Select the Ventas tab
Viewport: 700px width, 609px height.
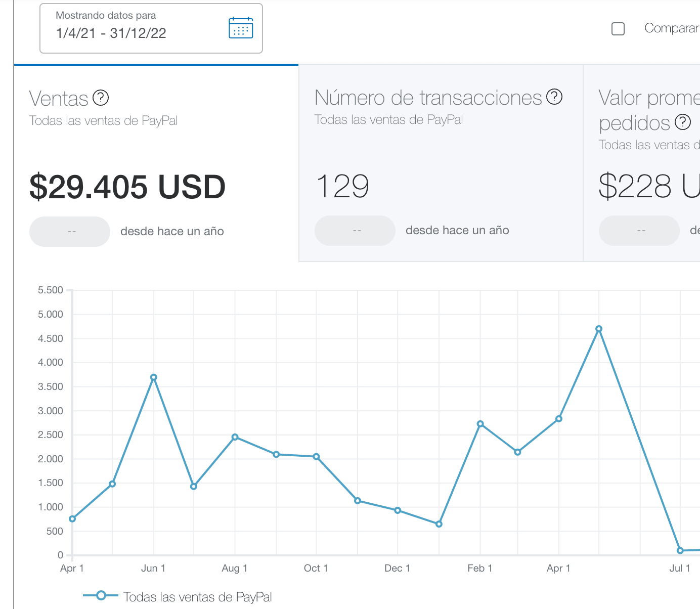(x=156, y=163)
